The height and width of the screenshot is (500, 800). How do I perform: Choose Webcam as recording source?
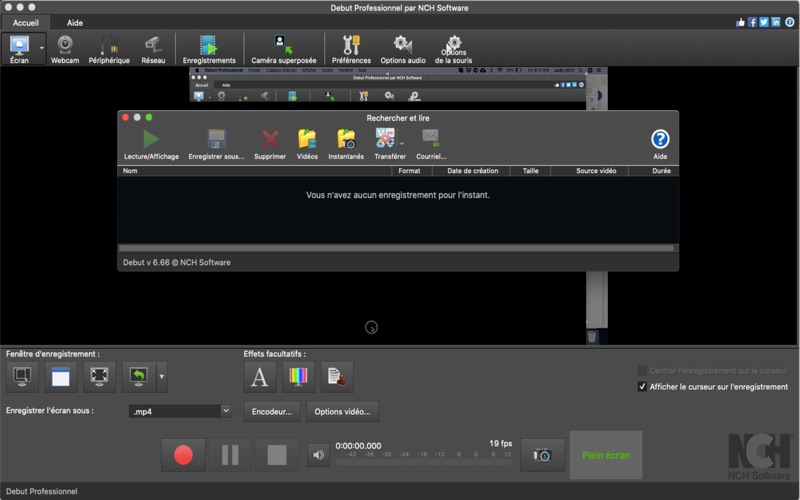(65, 49)
